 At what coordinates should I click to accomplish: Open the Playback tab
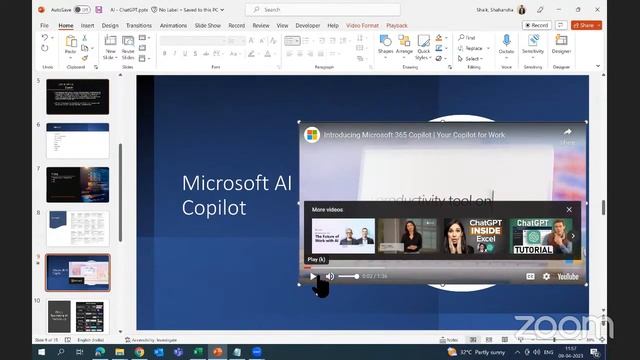tap(397, 25)
